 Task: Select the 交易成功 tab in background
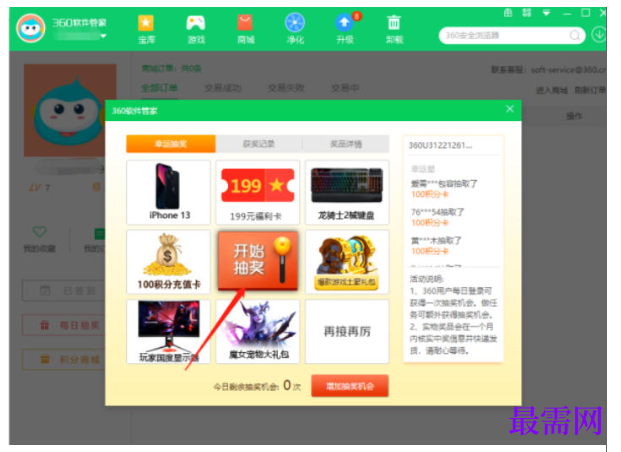click(223, 88)
